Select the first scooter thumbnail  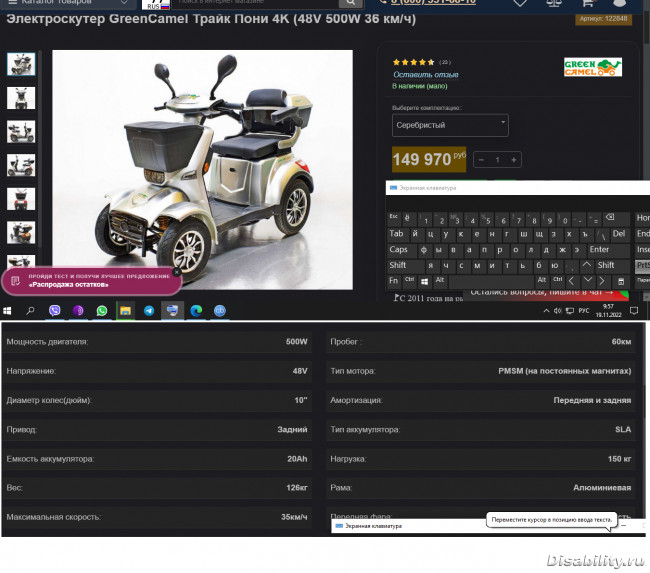coord(21,64)
